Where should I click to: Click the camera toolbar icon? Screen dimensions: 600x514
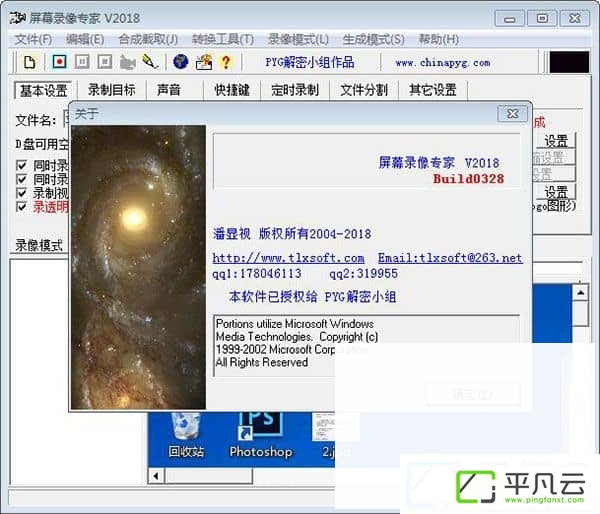(127, 62)
